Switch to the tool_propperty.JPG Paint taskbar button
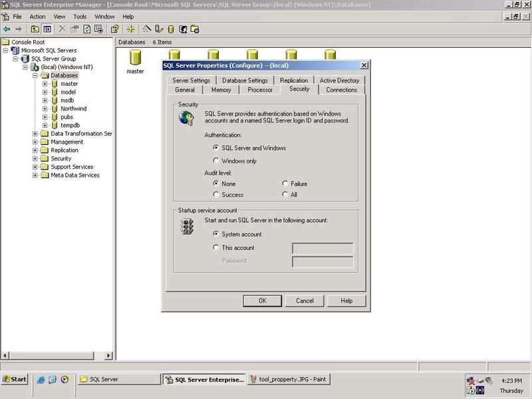 (x=289, y=379)
